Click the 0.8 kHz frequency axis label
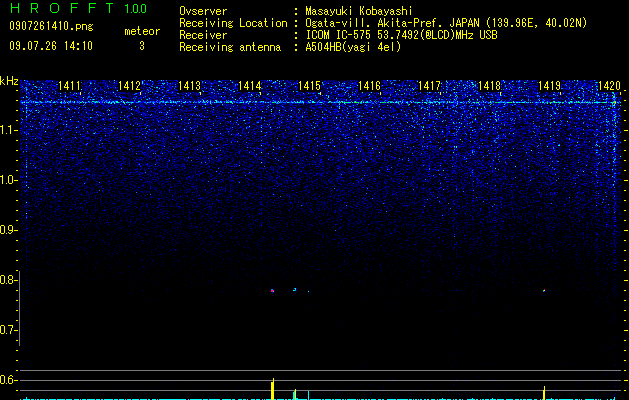Screen dimensions: 629x400 tap(8, 280)
